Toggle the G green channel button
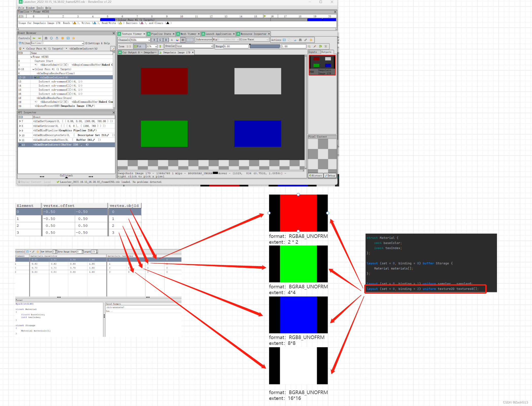This screenshot has width=532, height=406. coord(160,40)
